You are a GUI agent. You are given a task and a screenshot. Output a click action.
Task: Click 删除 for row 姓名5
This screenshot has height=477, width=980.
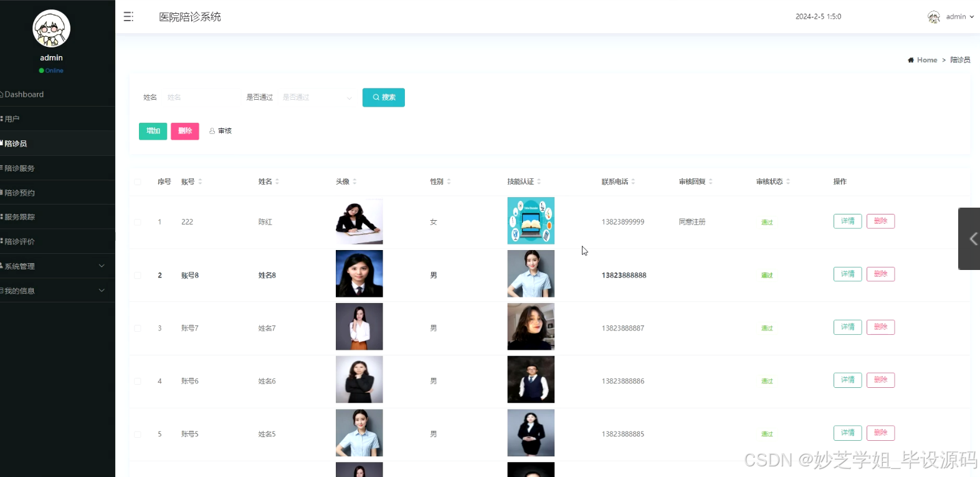pos(880,433)
